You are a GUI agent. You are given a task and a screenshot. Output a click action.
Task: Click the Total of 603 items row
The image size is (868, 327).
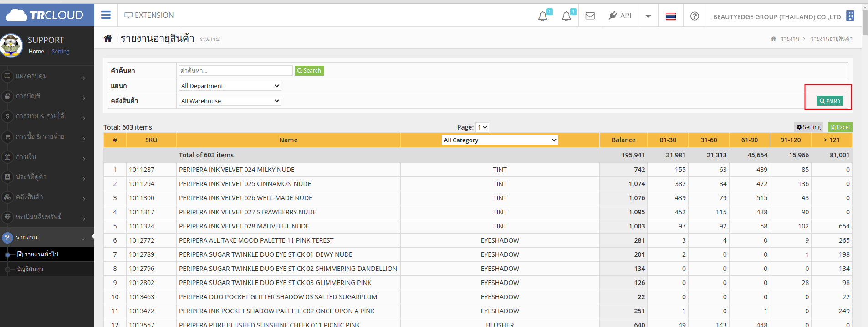click(x=478, y=155)
